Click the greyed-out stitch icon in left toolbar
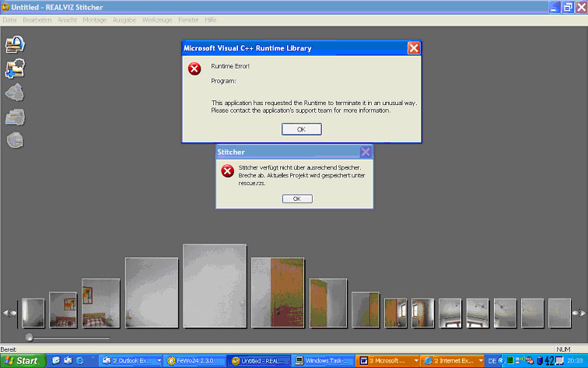The height and width of the screenshot is (368, 588). (x=15, y=93)
